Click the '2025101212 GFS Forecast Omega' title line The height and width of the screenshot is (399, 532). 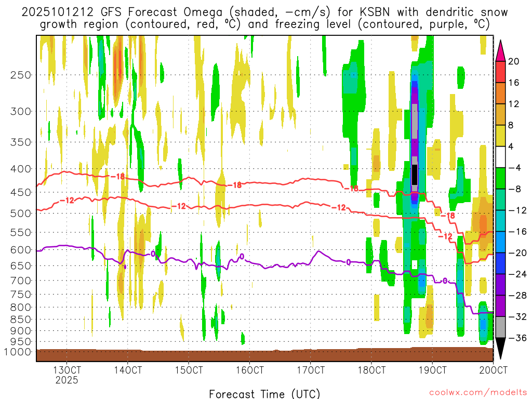pos(264,12)
